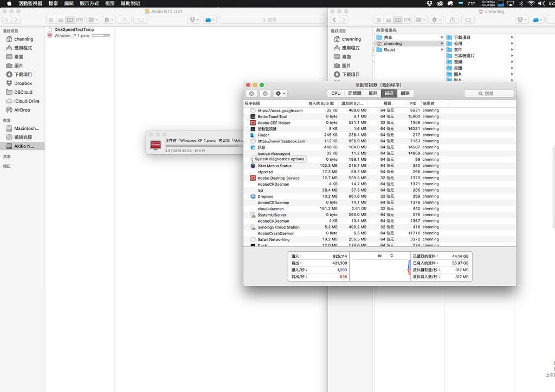The width and height of the screenshot is (555, 392).
Task: Click the volume icon in menu bar
Action: [541, 4]
